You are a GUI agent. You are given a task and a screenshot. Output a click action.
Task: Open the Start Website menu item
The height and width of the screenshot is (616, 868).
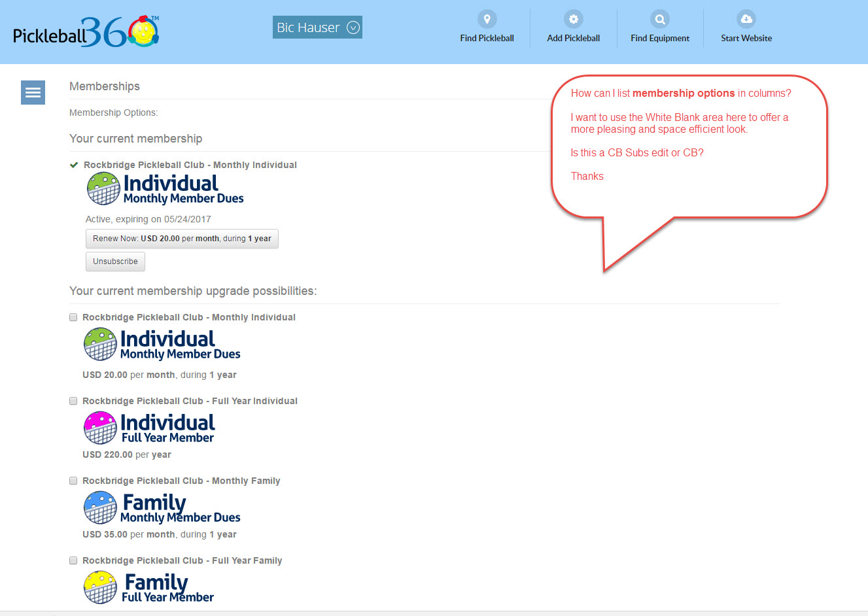pyautogui.click(x=746, y=38)
